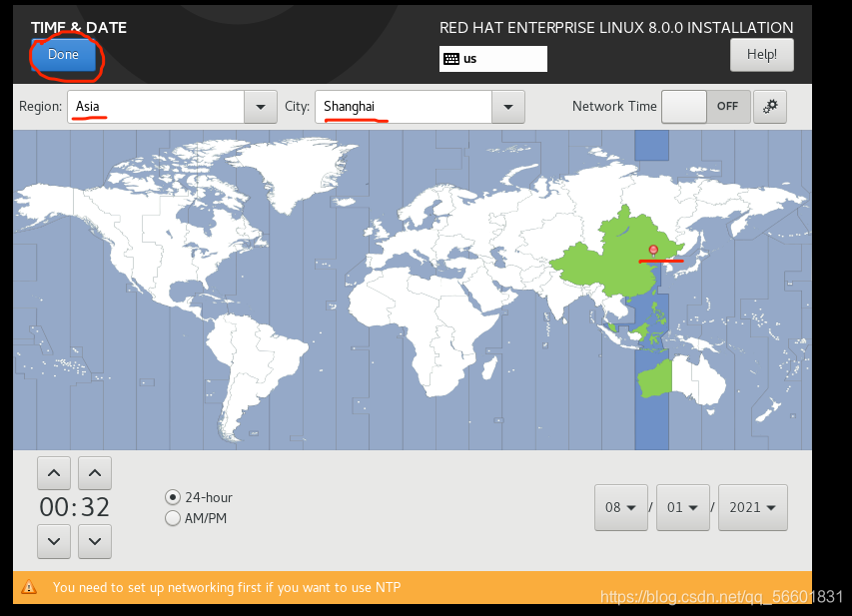
Task: Open the day dropdown showing 01
Action: (682, 507)
